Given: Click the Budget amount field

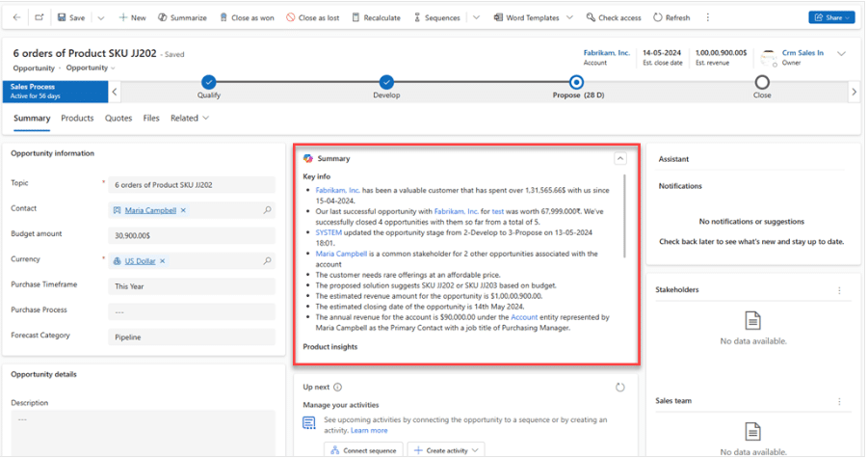Looking at the screenshot, I should [x=192, y=235].
